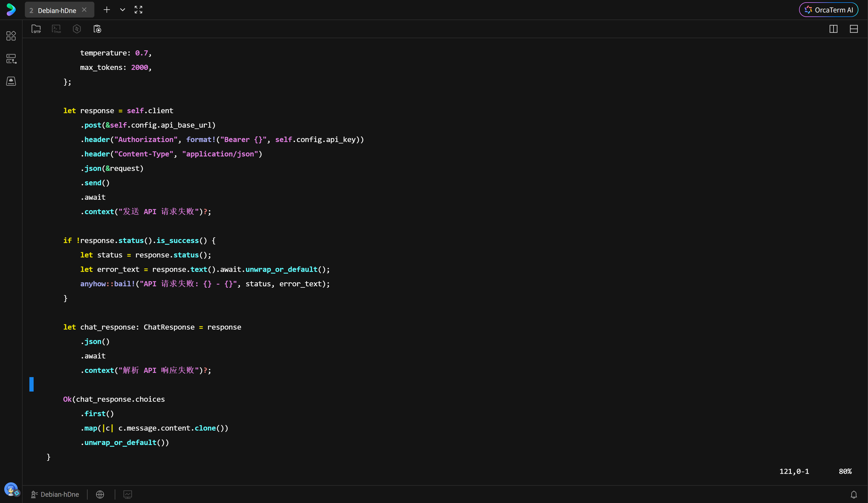Image resolution: width=868 pixels, height=503 pixels.
Task: Open the OrcaTerm AI assistant
Action: click(828, 10)
